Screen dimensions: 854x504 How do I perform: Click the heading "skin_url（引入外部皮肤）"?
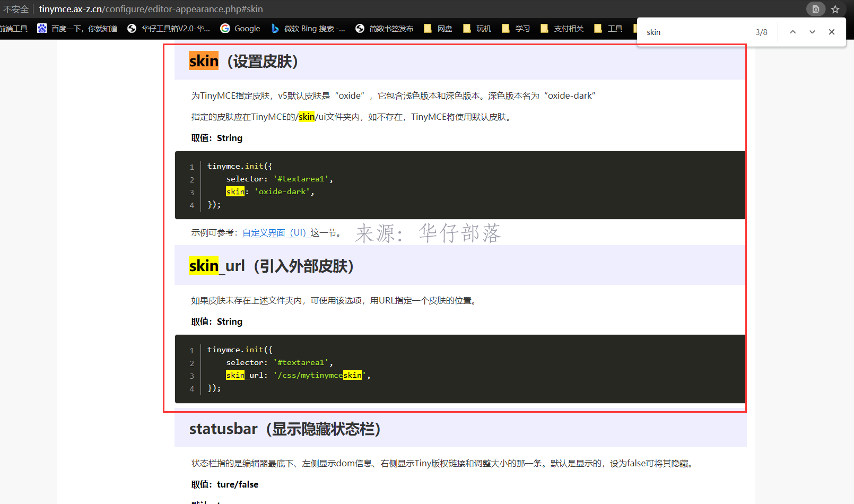pyautogui.click(x=272, y=266)
